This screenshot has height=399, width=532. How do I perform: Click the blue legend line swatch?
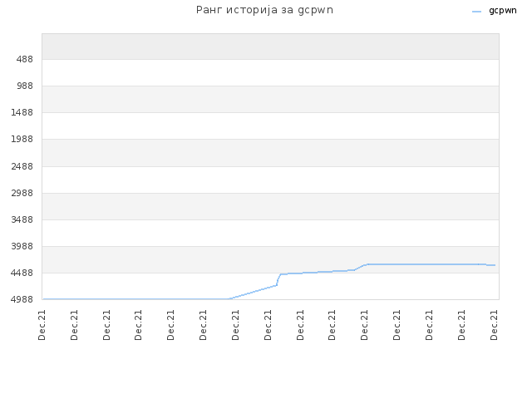click(x=476, y=12)
